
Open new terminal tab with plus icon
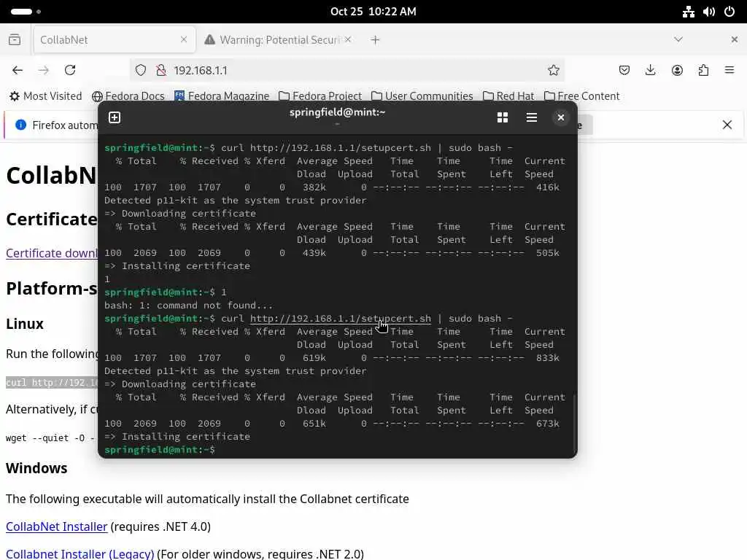(115, 117)
